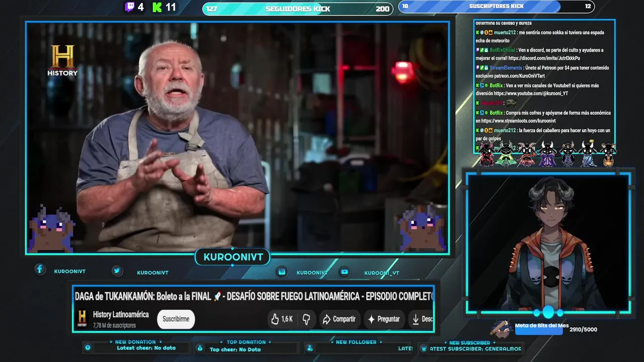Click the BotRixOficial username in chat
The height and width of the screenshot is (362, 644).
pos(503,50)
